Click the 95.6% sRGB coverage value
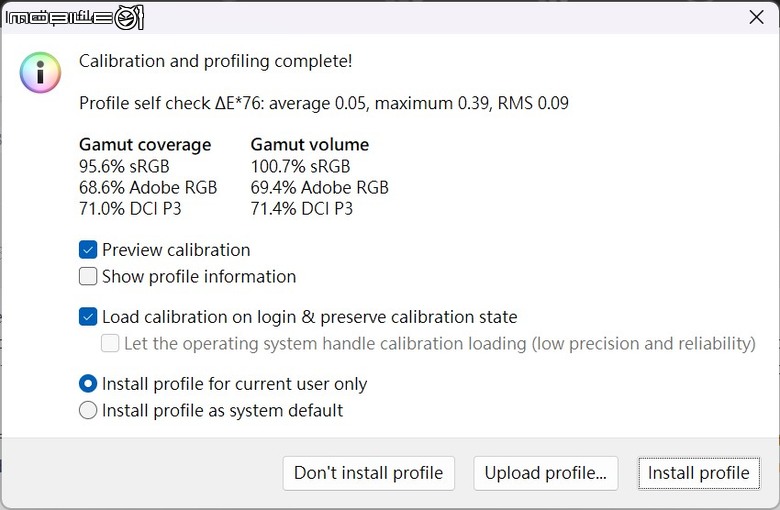Viewport: 780px width, 510px height. point(124,166)
